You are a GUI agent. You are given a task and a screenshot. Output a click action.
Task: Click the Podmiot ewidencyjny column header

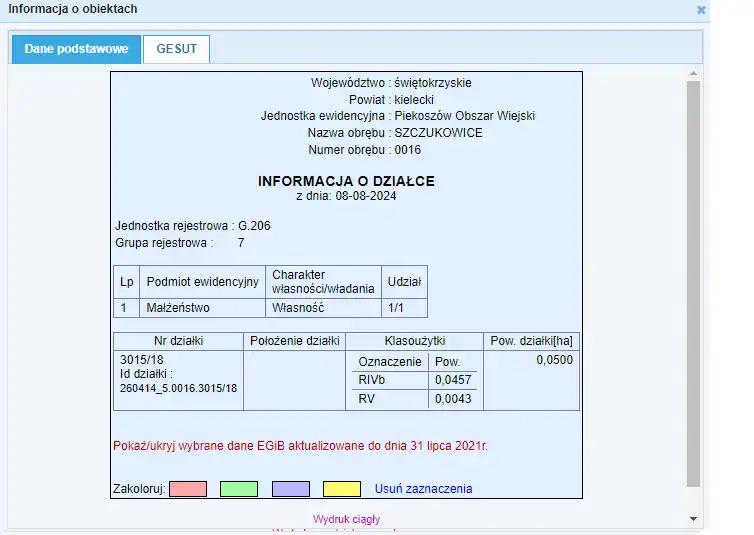tap(202, 282)
